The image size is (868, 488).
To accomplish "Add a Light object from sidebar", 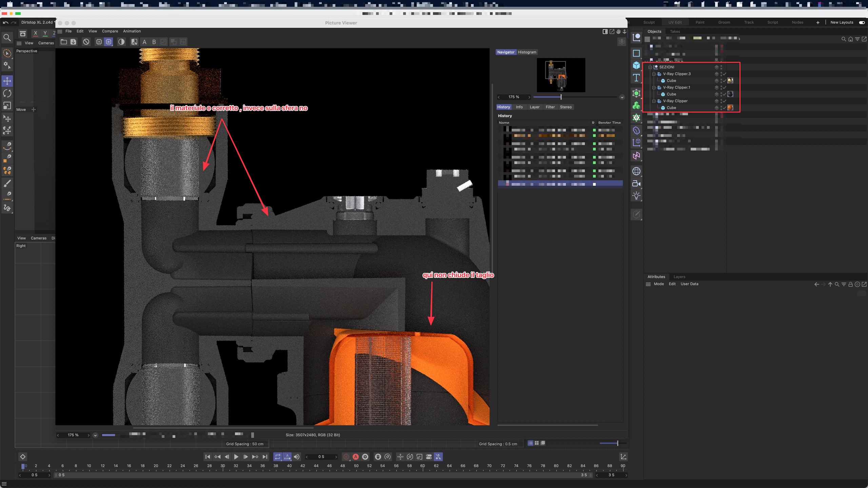I will [636, 196].
